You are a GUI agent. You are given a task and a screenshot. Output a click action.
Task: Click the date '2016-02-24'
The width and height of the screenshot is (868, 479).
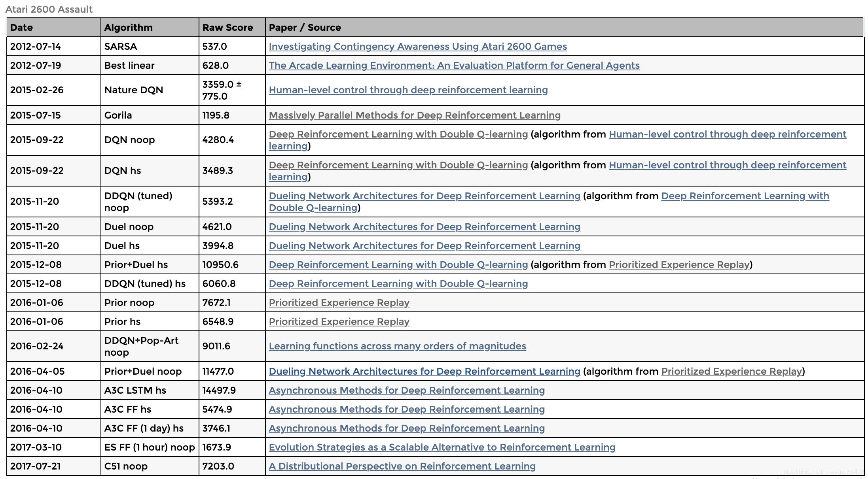coord(37,346)
